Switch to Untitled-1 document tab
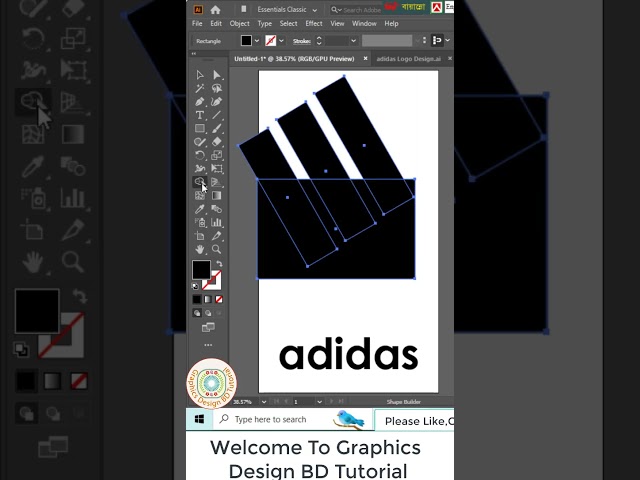Image resolution: width=640 pixels, height=480 pixels. point(294,59)
